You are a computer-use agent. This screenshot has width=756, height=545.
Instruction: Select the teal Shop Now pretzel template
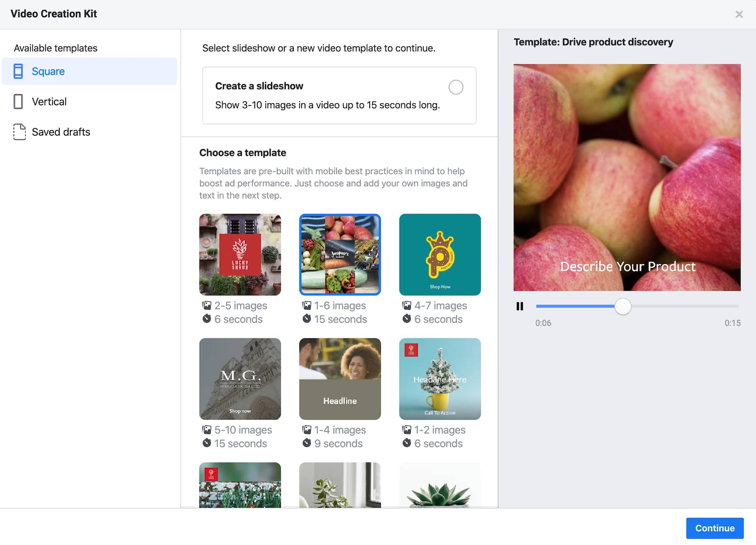(440, 255)
